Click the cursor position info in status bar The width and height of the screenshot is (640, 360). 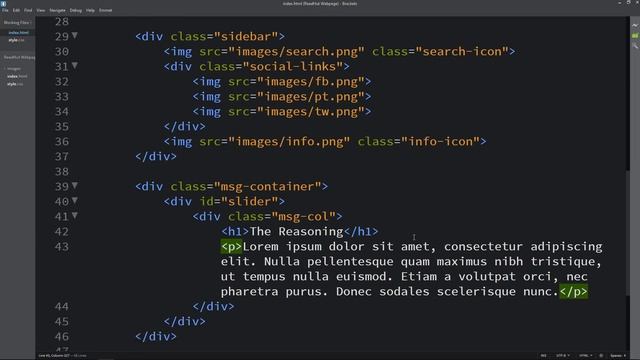pyautogui.click(x=62, y=356)
